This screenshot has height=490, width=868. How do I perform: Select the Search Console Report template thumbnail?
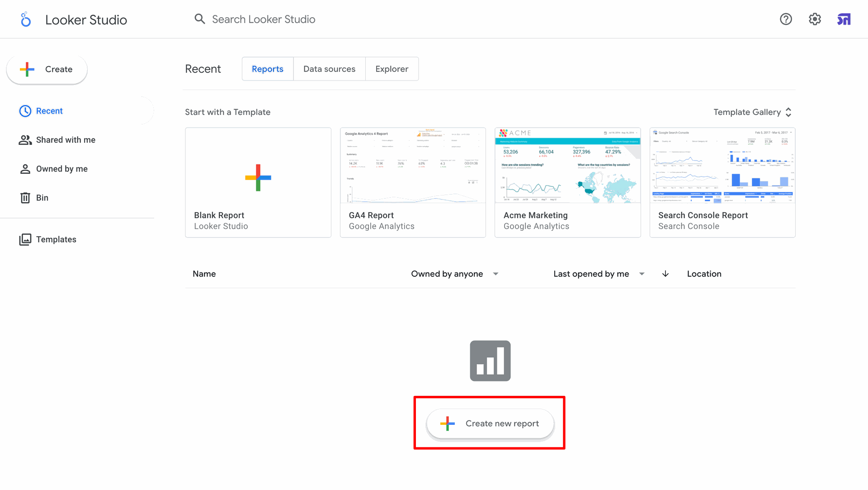(722, 166)
